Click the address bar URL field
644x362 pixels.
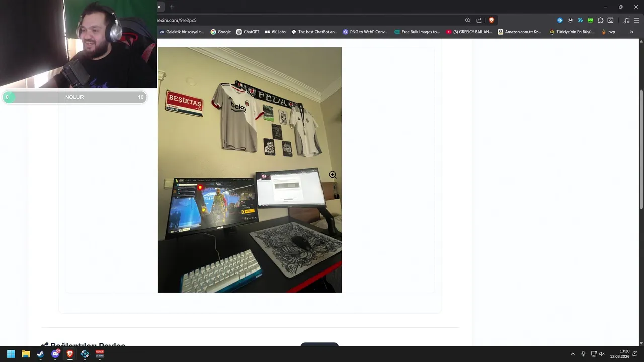[x=307, y=20]
